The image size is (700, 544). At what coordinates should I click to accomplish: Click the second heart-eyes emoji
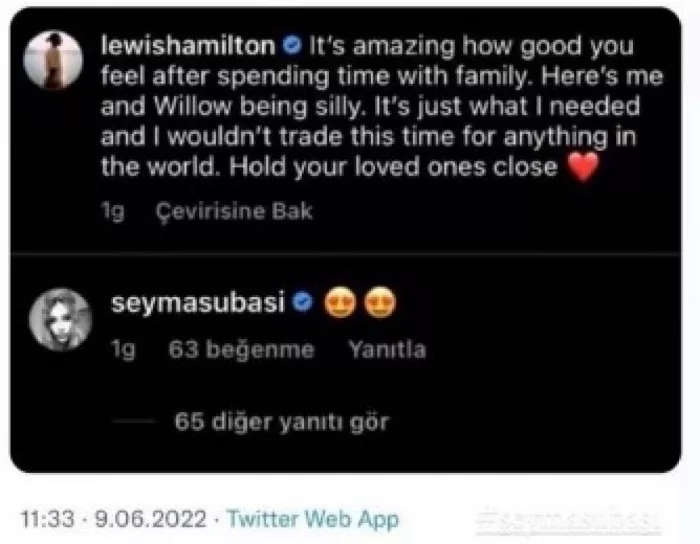tap(380, 303)
